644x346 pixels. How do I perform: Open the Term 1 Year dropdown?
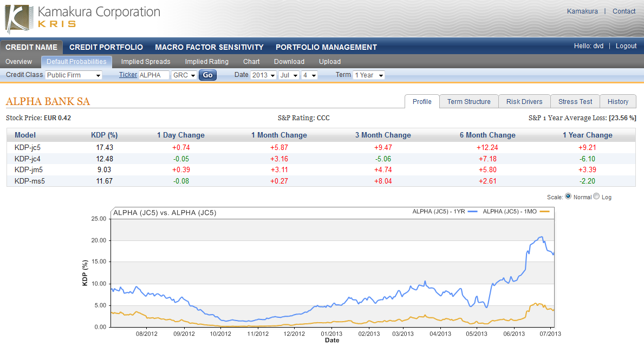369,75
